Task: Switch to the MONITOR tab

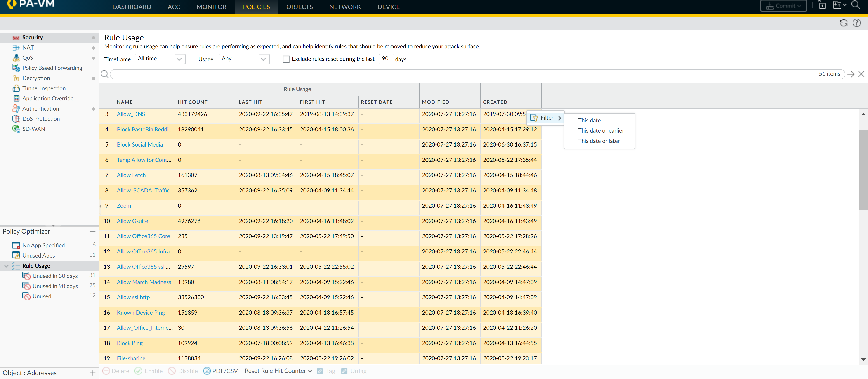Action: (x=211, y=7)
